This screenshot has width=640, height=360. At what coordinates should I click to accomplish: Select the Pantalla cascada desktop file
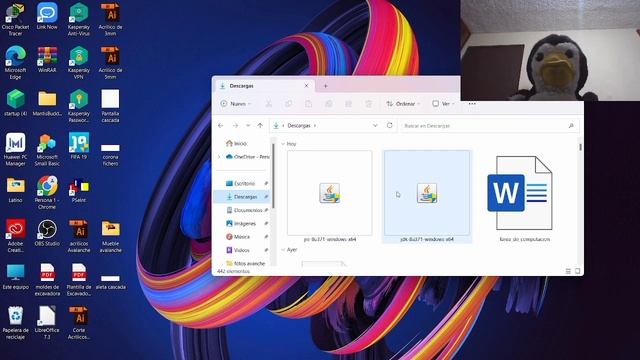111,106
